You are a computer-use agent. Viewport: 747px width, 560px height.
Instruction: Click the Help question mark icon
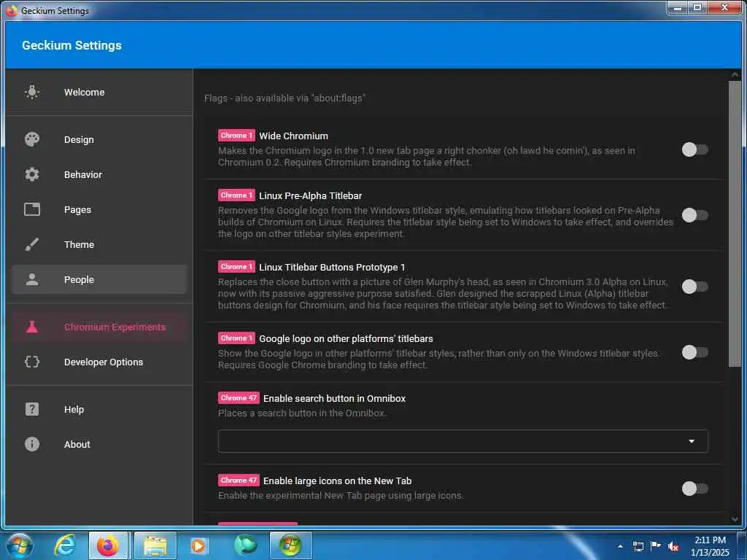pos(32,409)
